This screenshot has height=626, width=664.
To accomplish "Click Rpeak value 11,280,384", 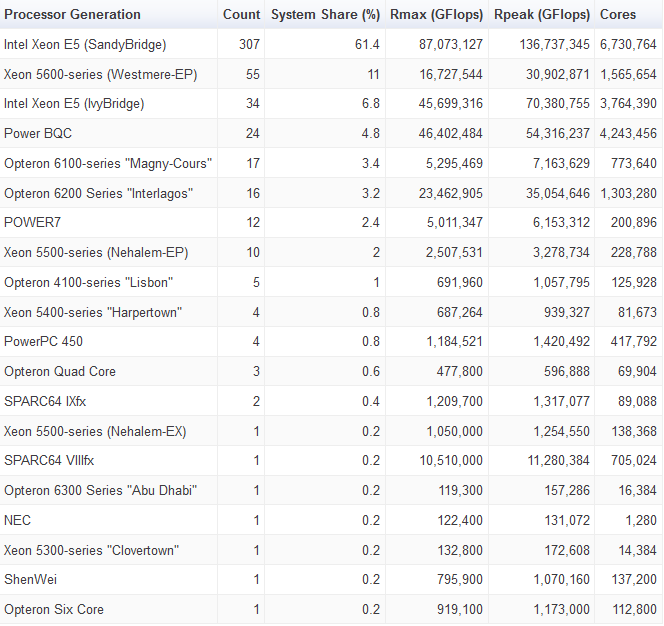I will 559,460.
